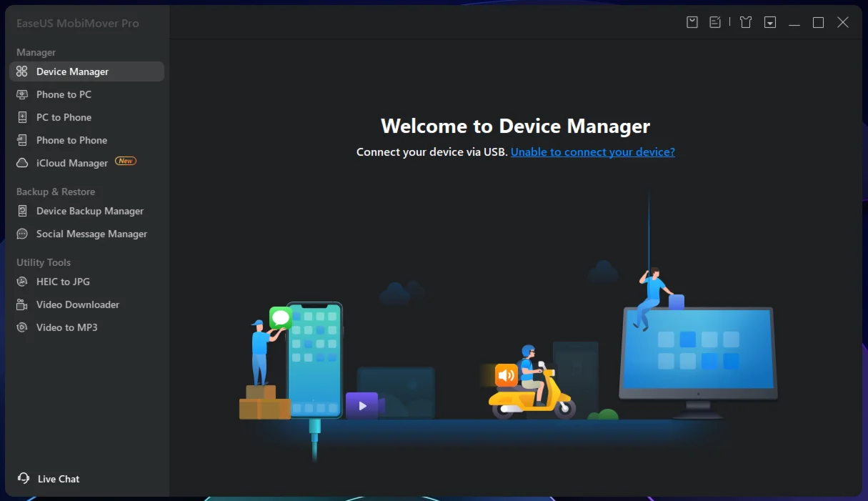Open PC to Phone transfer
The width and height of the screenshot is (868, 501).
(x=86, y=117)
